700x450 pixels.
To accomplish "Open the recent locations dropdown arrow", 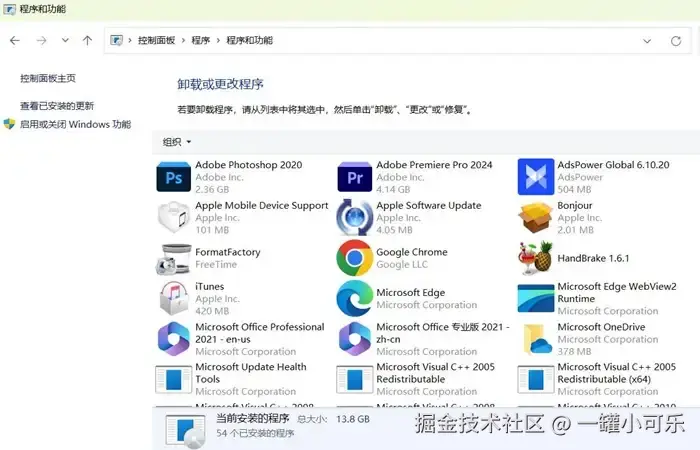I will tap(65, 40).
